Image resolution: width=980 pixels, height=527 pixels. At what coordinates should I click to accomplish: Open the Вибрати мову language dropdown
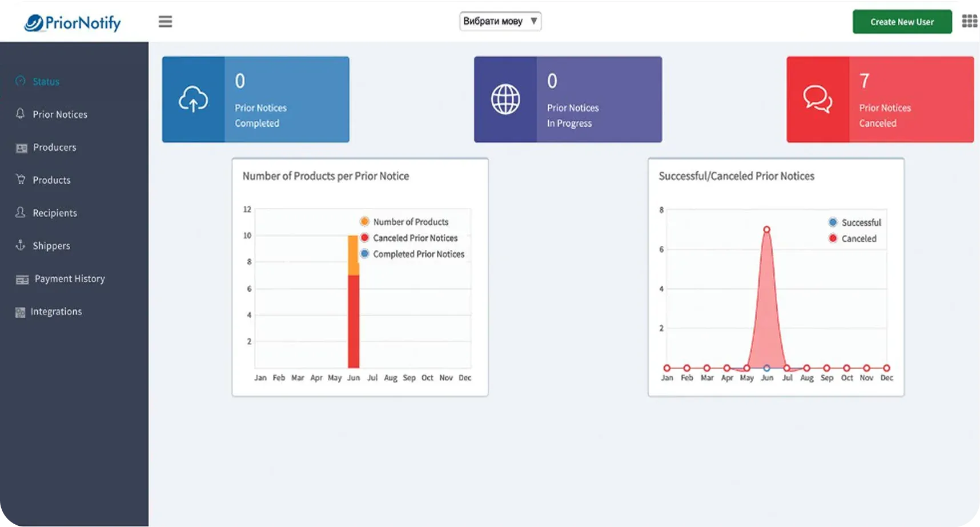click(x=500, y=21)
